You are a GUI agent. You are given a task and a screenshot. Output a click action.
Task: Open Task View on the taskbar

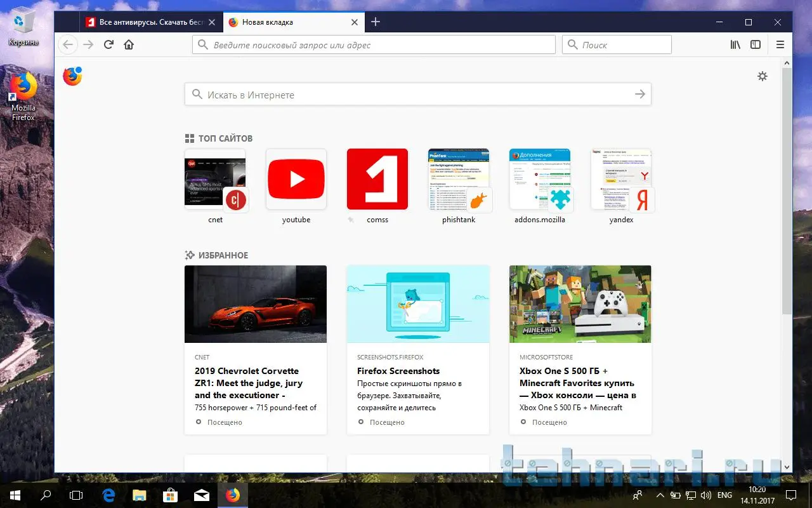click(x=76, y=495)
